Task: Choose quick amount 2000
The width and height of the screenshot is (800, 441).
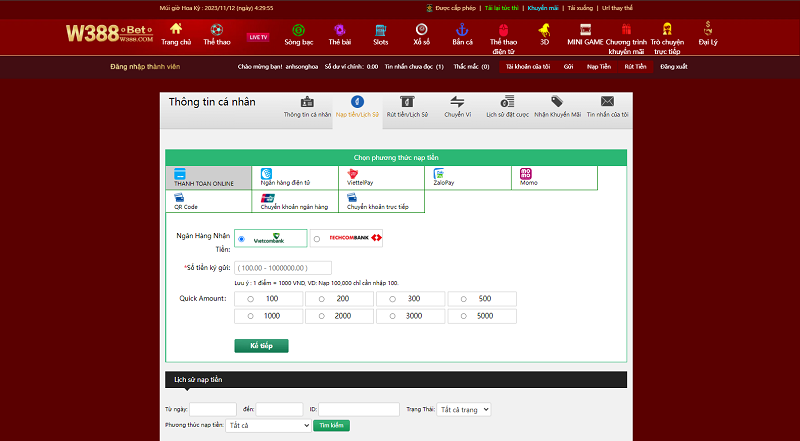Action: click(321, 316)
